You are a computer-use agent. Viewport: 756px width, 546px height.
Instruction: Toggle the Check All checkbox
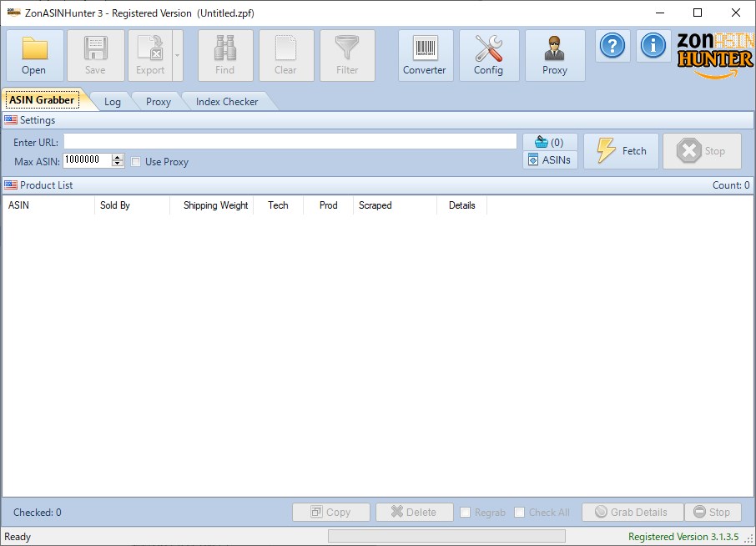click(519, 513)
